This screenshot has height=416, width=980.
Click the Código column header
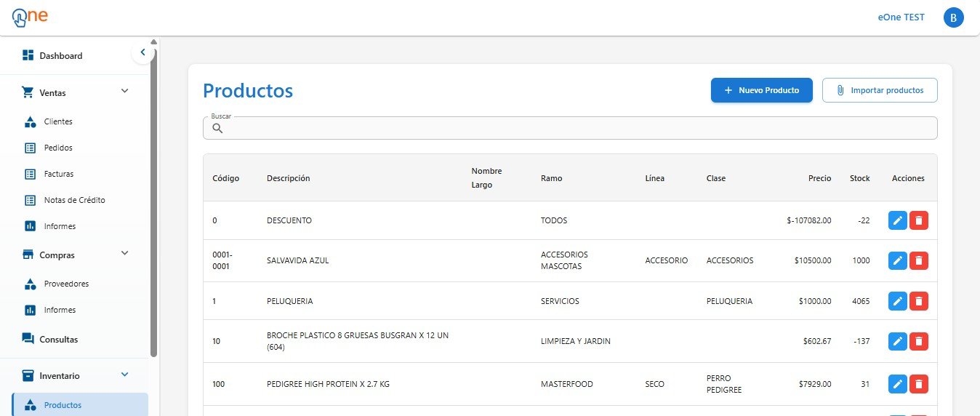coord(225,178)
